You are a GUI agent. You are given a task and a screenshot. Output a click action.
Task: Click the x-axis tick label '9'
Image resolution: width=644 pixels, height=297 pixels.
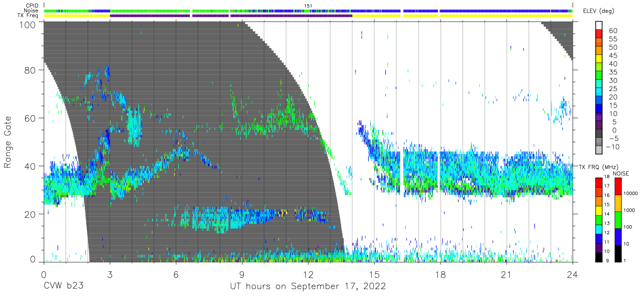[242, 274]
